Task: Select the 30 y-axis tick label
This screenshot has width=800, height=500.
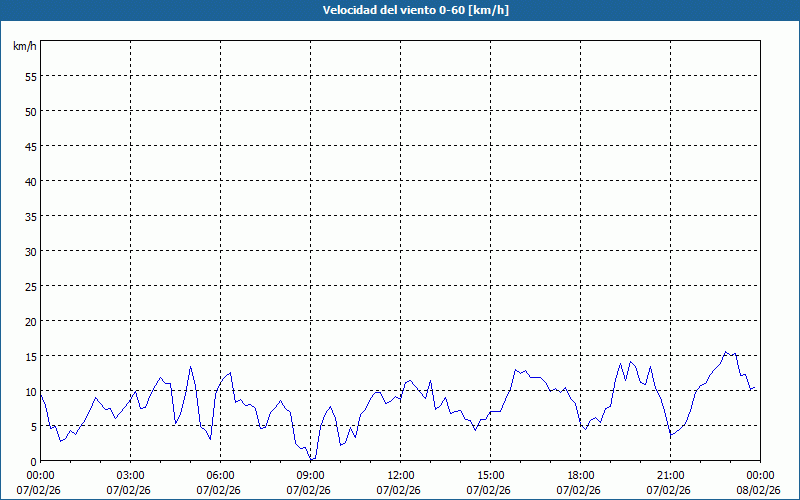Action: tap(30, 251)
